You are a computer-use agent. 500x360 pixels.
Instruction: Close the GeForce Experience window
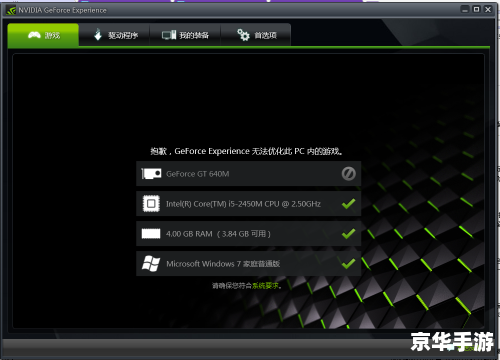(488, 9)
